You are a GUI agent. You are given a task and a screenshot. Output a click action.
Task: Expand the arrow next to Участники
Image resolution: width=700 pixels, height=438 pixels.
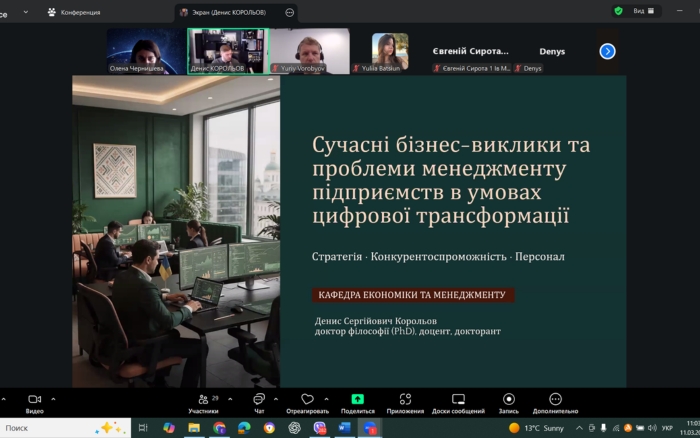click(x=230, y=398)
